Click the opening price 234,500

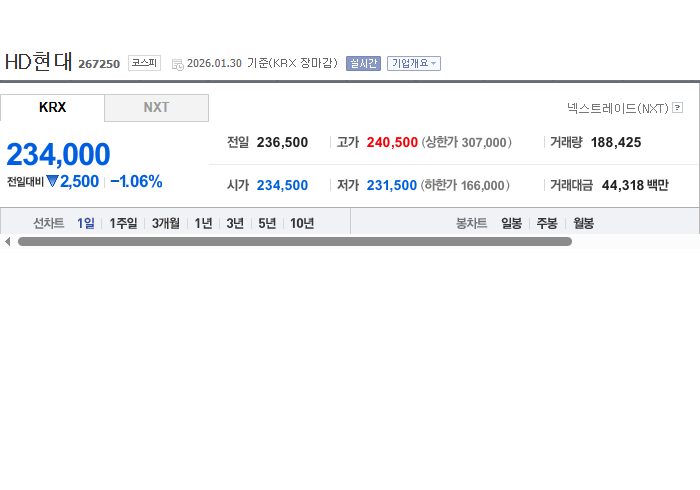click(282, 185)
